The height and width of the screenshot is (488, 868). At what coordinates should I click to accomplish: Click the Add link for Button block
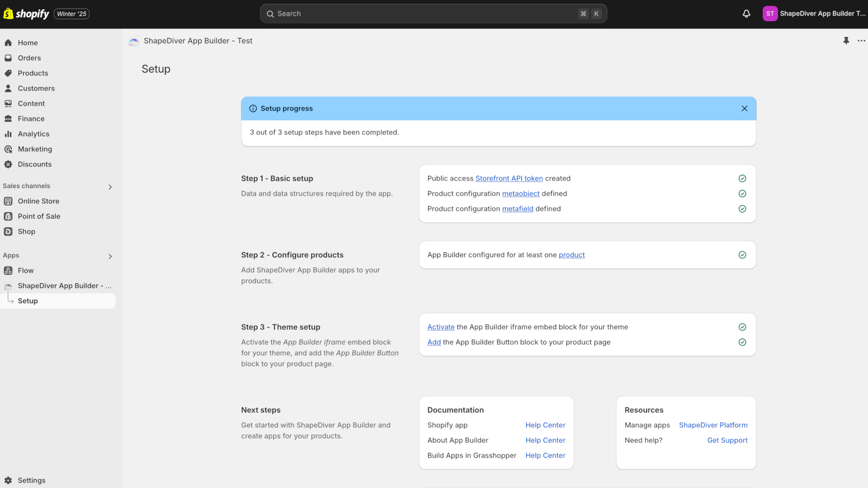[434, 342]
